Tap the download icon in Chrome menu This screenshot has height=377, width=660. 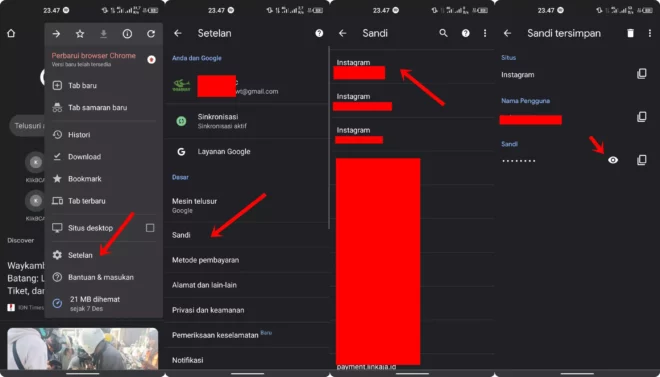[x=104, y=34]
